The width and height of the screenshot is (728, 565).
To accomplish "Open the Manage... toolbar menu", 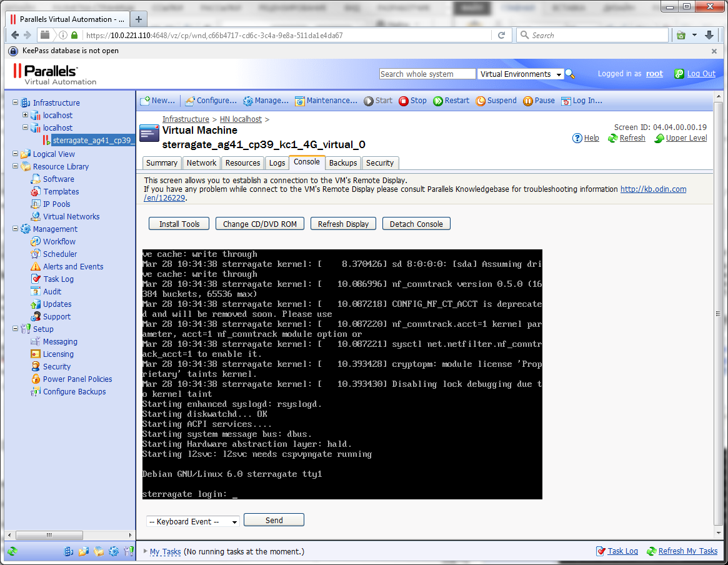I will [x=266, y=101].
